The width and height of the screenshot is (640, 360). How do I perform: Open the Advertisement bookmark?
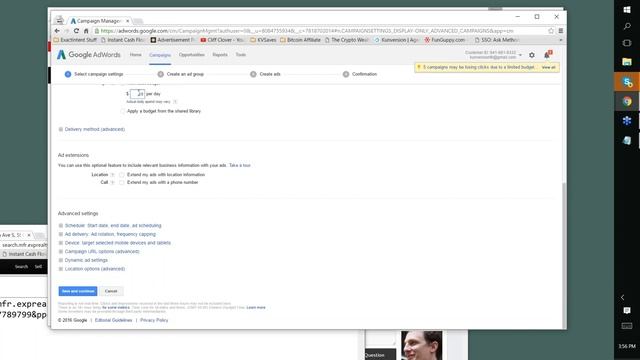(173, 40)
